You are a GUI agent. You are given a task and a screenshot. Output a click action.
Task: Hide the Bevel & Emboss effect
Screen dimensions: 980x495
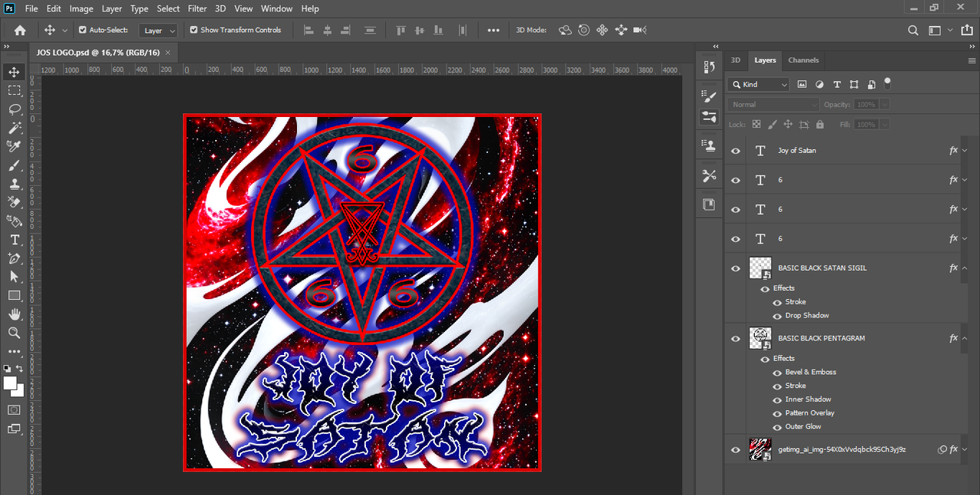click(777, 373)
